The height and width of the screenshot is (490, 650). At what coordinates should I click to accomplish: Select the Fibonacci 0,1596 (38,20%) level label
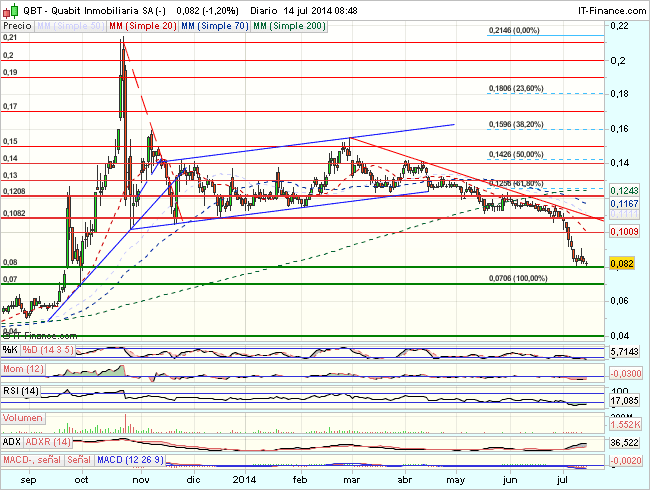pos(516,125)
